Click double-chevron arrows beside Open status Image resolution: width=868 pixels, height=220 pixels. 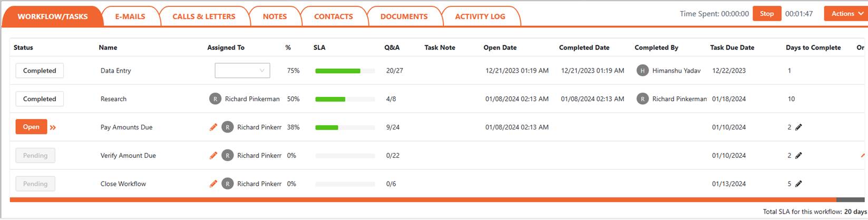[53, 127]
